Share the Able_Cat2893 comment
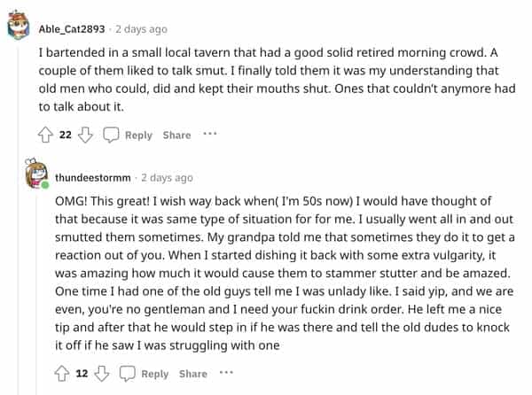This screenshot has width=532, height=395. pyautogui.click(x=176, y=135)
